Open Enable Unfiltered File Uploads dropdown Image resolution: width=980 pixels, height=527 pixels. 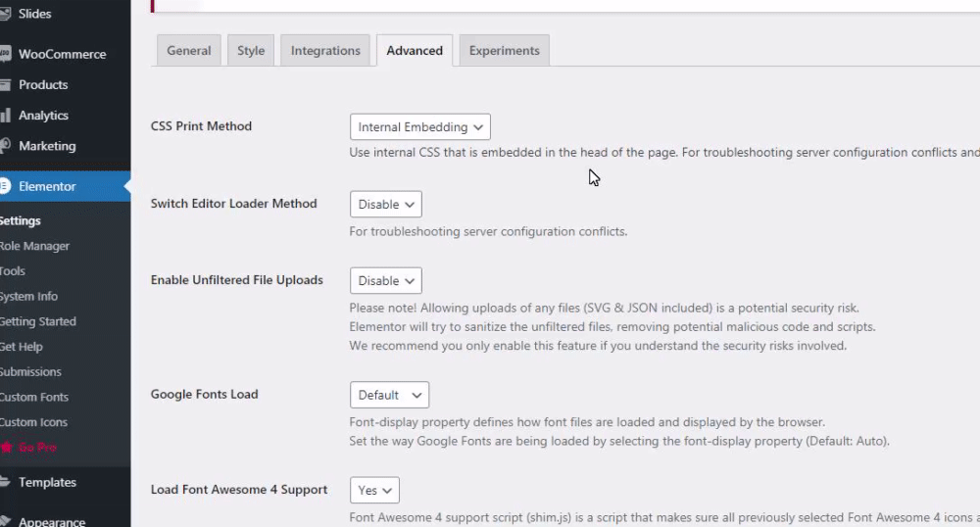pos(385,280)
